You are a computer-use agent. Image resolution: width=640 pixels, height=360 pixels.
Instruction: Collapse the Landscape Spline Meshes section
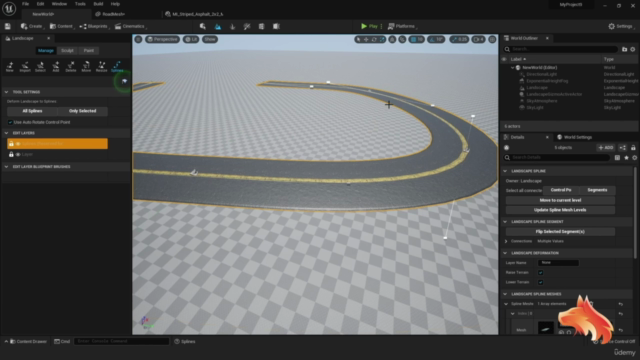505,294
